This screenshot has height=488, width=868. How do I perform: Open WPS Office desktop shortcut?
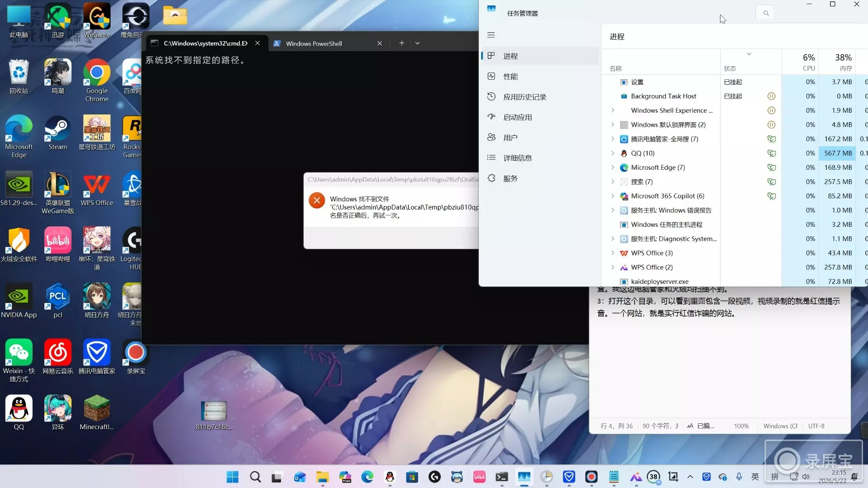[97, 189]
